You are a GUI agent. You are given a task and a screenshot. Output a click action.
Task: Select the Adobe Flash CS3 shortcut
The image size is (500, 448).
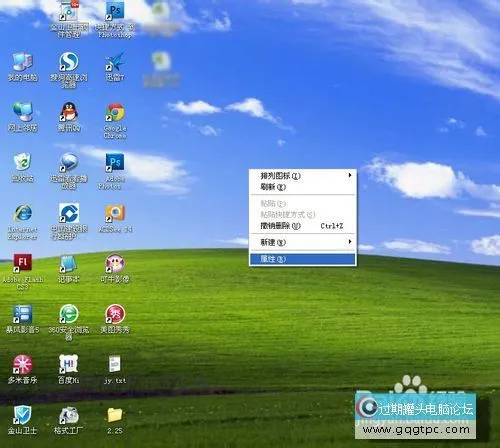pyautogui.click(x=22, y=272)
